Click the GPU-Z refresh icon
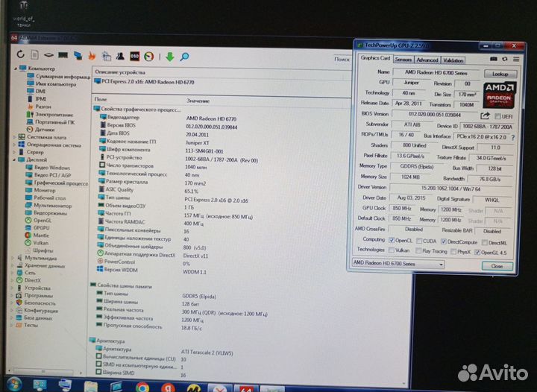The height and width of the screenshot is (392, 537). tap(504, 59)
